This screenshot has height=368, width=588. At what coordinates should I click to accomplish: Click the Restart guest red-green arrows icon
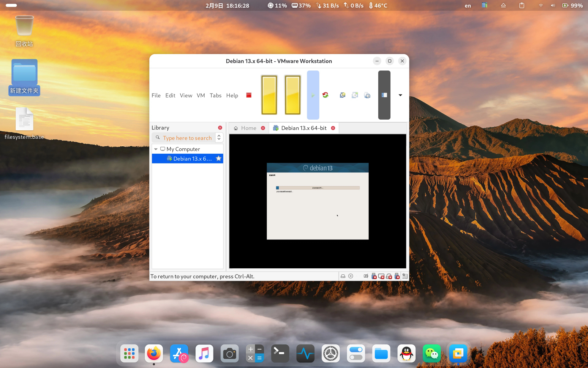(325, 95)
